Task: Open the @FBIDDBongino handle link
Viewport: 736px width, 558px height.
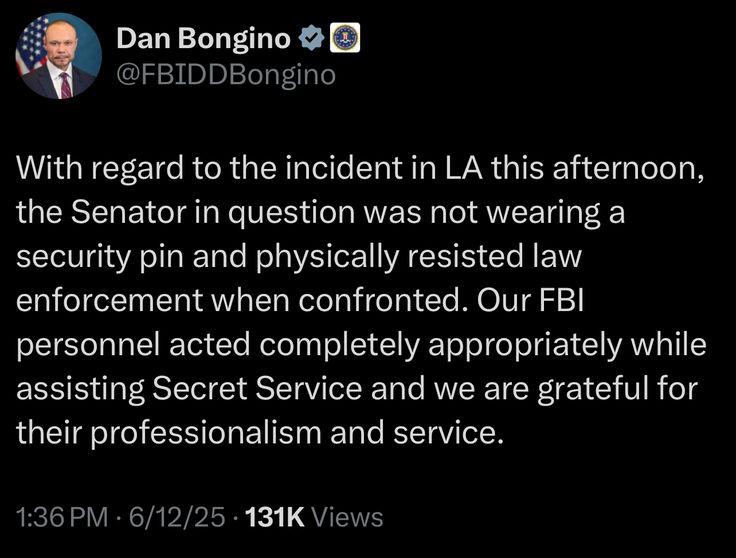Action: tap(226, 75)
